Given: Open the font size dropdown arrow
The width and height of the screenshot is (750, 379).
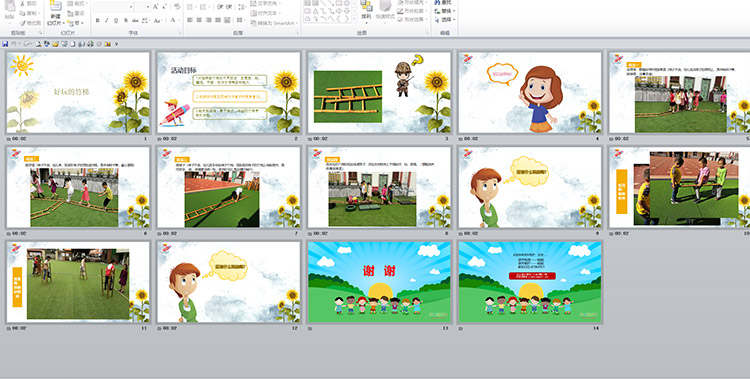Looking at the screenshot, I should [x=148, y=7].
